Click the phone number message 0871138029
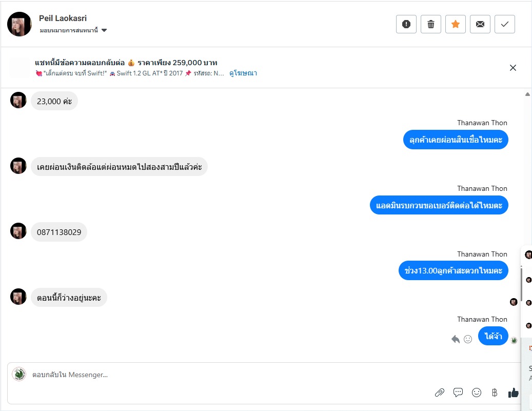This screenshot has height=411, width=532. click(x=59, y=232)
